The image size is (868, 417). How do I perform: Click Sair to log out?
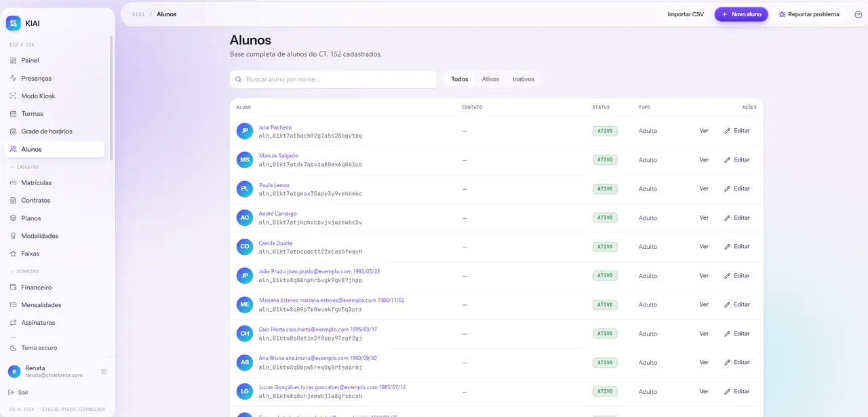[19, 393]
